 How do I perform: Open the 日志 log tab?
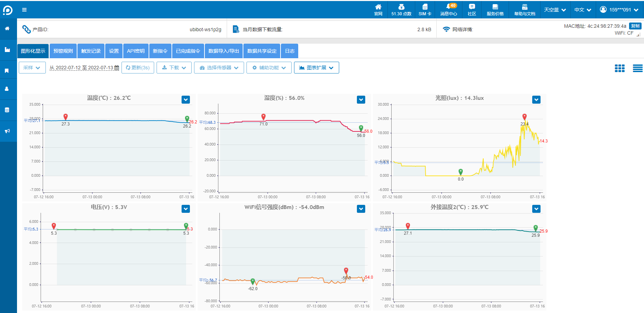[290, 51]
